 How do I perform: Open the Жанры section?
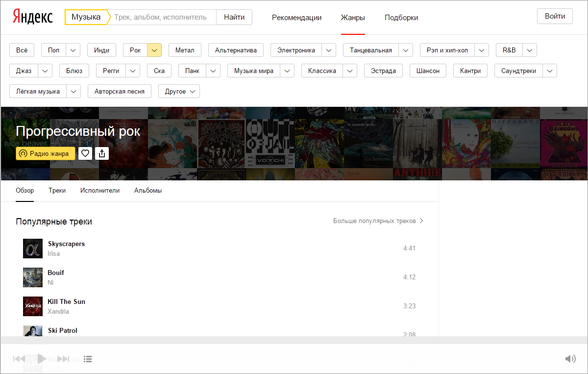pos(353,18)
